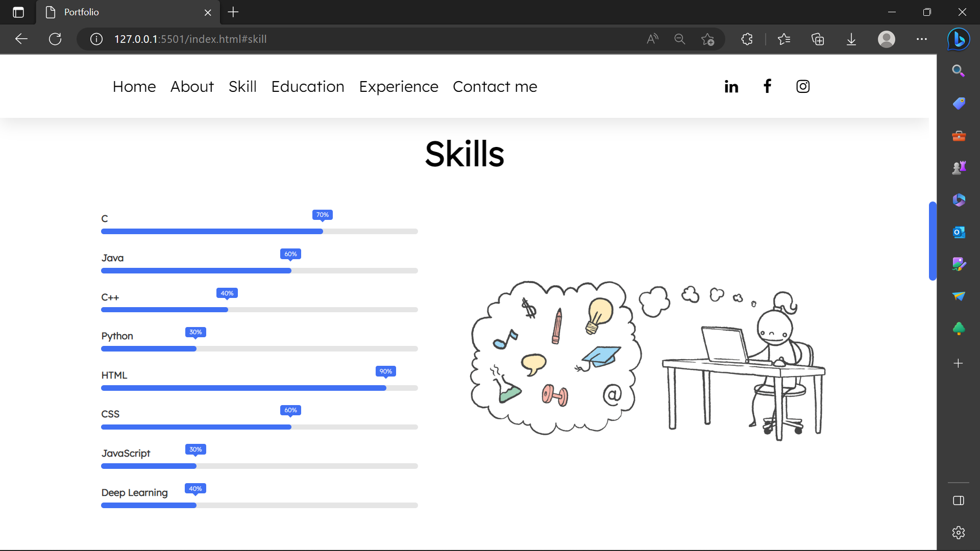Image resolution: width=980 pixels, height=551 pixels.
Task: Switch to the Education section in navigation
Action: 308,86
